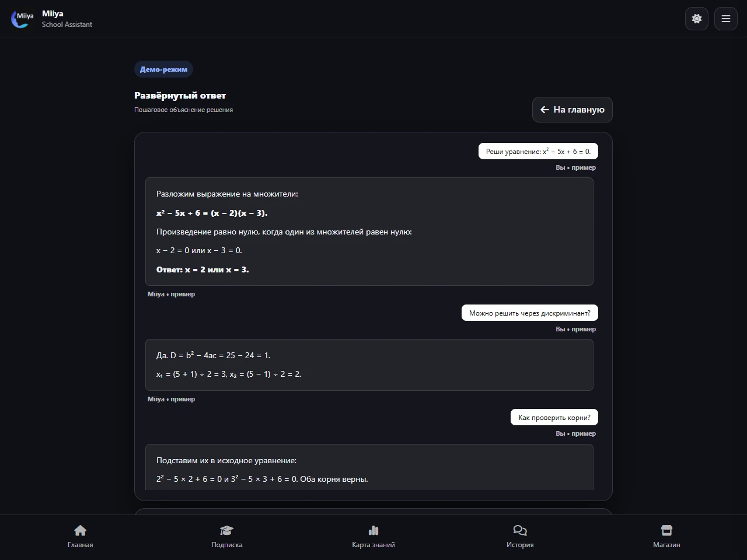The image size is (747, 560).
Task: Click the line 'Подставим их в исходное уравнение:'
Action: 226,461
